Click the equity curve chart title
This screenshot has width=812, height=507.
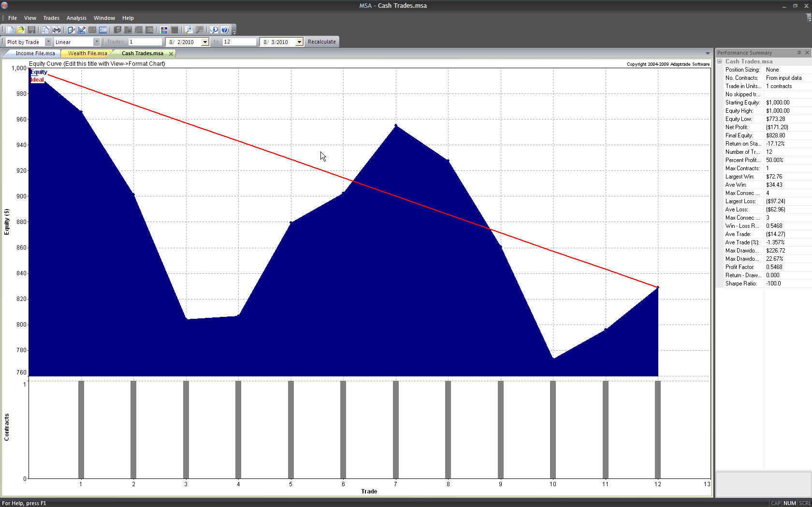click(x=97, y=63)
